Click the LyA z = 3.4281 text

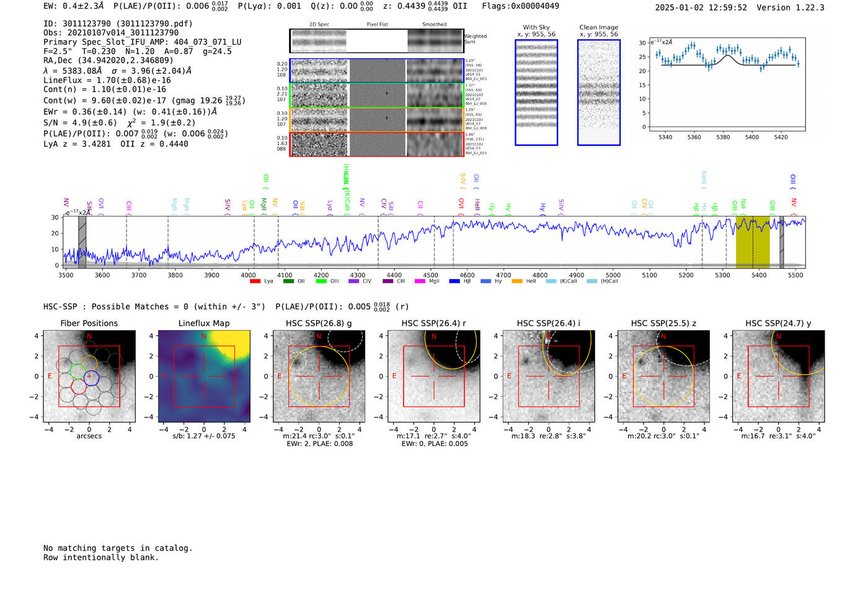77,144
